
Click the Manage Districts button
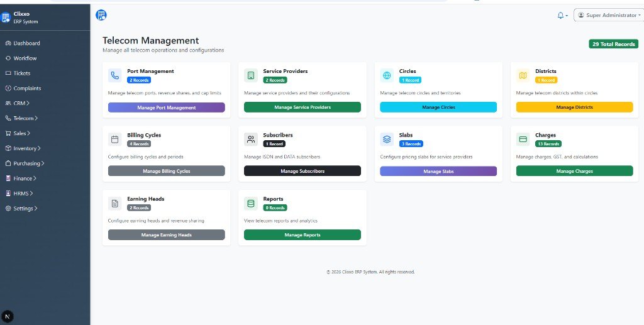pos(574,107)
